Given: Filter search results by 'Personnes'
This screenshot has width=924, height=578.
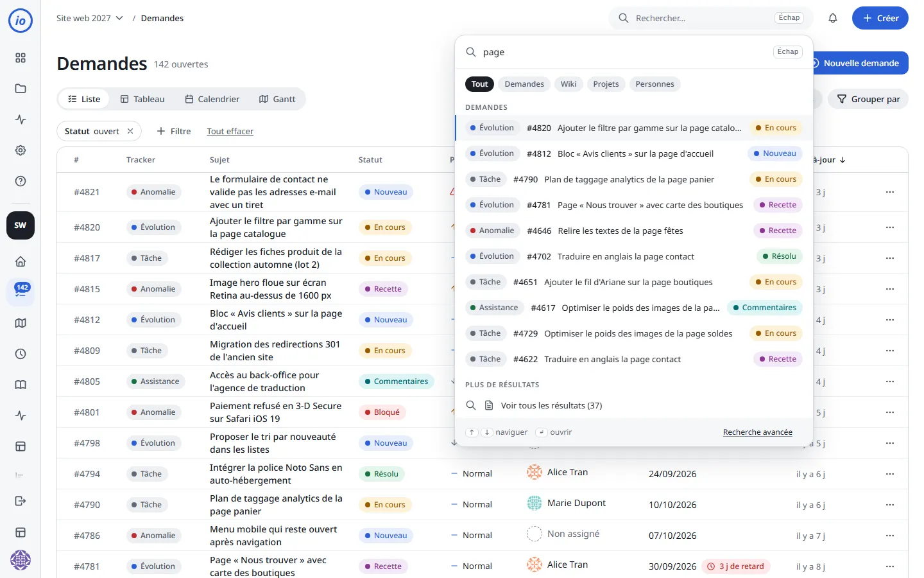Looking at the screenshot, I should click(654, 84).
